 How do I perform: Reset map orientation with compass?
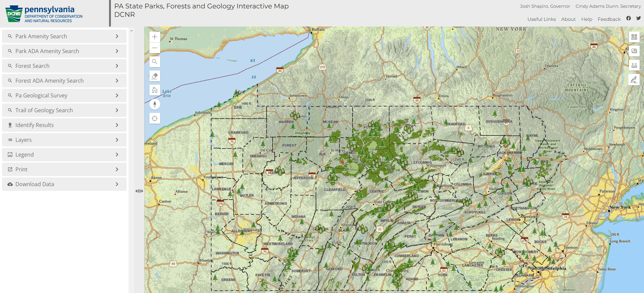coord(154,104)
